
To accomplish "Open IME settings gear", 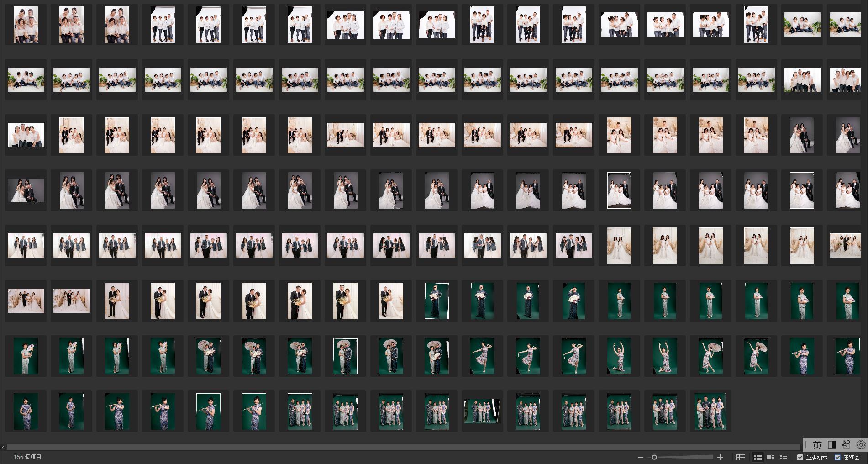I will (861, 445).
